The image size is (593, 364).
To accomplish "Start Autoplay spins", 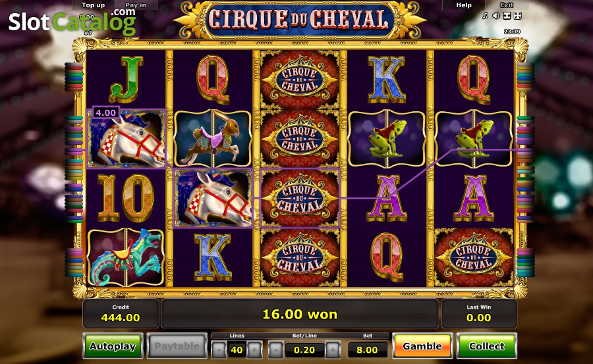I will (113, 346).
